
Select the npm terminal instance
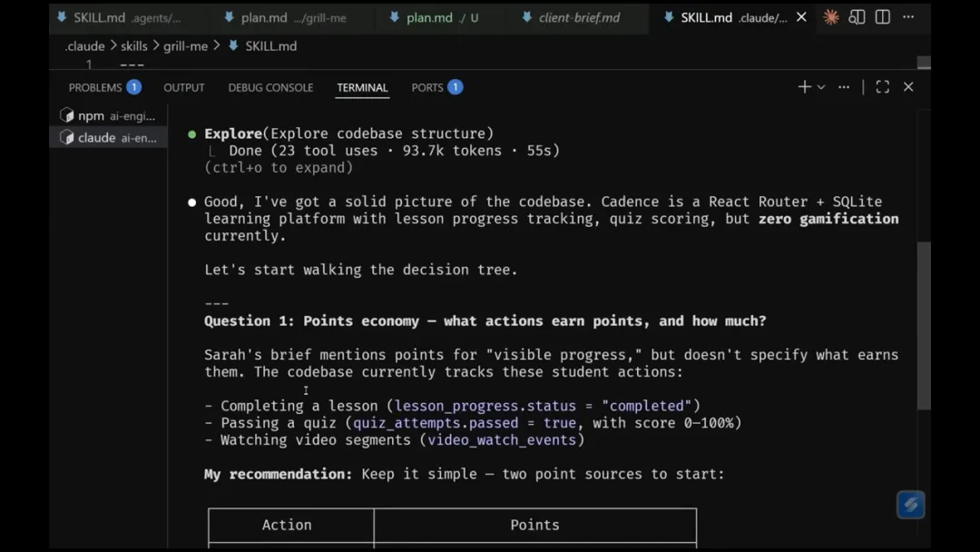pos(107,115)
